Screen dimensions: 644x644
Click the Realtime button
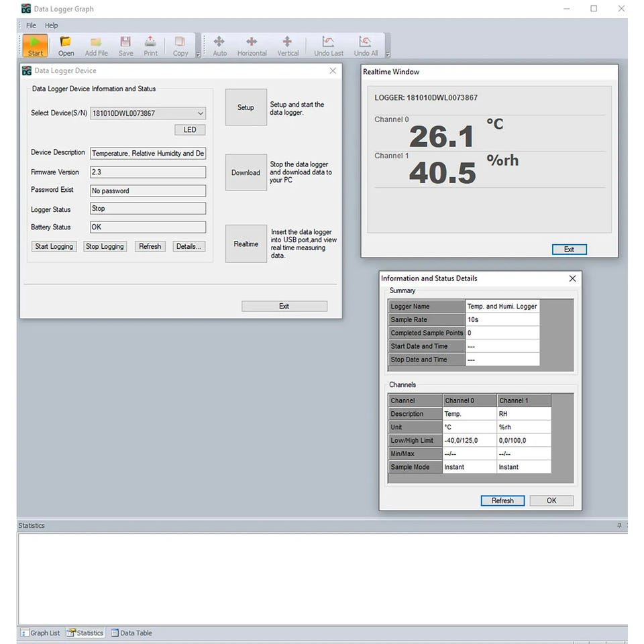(246, 244)
